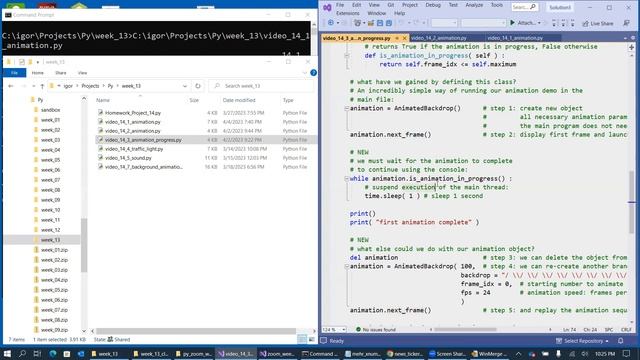Select the video_14_4_traffic_light.py file
Screen dimensions: 640x360
tap(134, 149)
